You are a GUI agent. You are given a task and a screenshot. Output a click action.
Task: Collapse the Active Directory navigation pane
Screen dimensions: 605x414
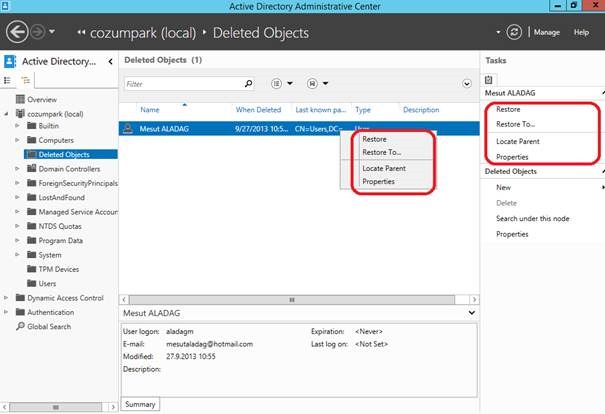pos(110,61)
